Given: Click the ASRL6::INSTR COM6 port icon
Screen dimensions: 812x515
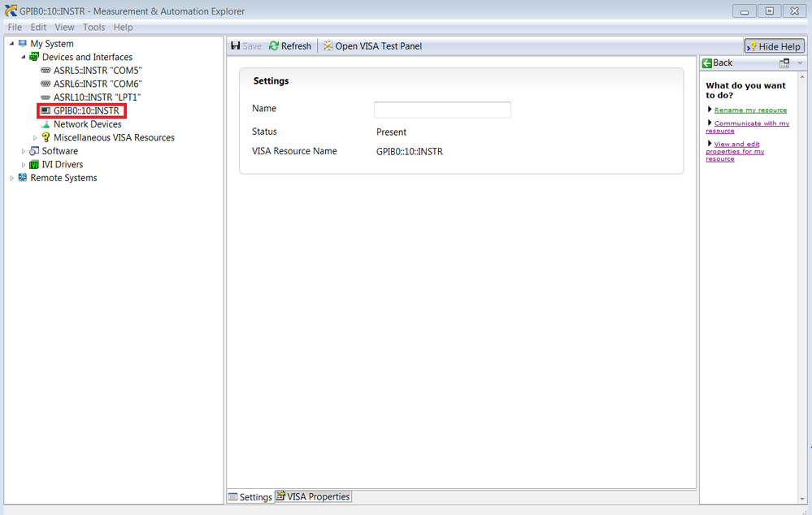Looking at the screenshot, I should pyautogui.click(x=46, y=84).
